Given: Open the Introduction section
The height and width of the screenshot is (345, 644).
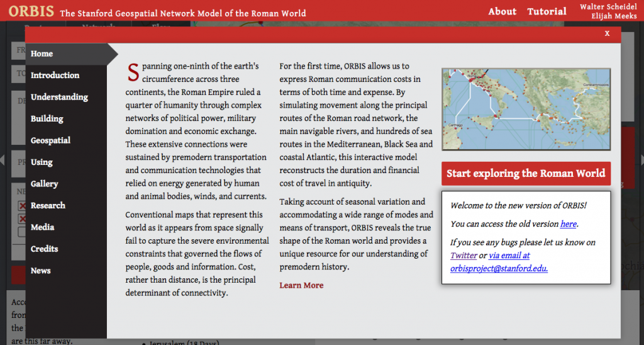Looking at the screenshot, I should [x=55, y=76].
